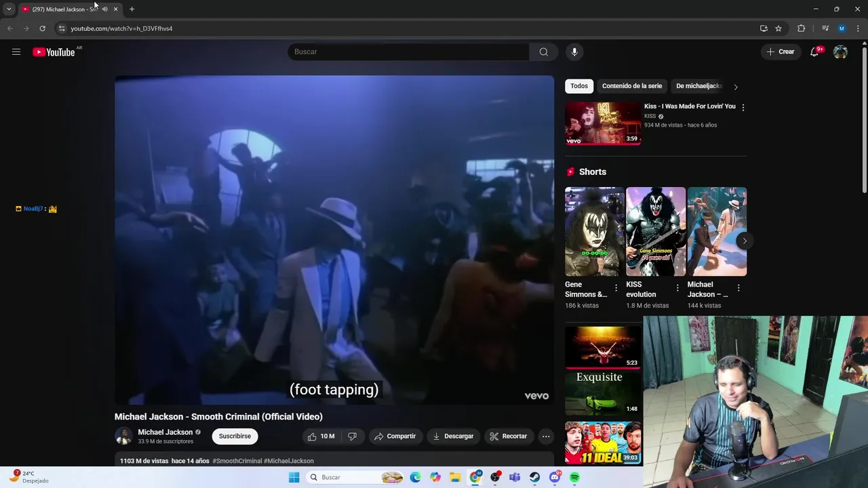
Task: Open options for Michael Jackson short
Action: pyautogui.click(x=738, y=288)
